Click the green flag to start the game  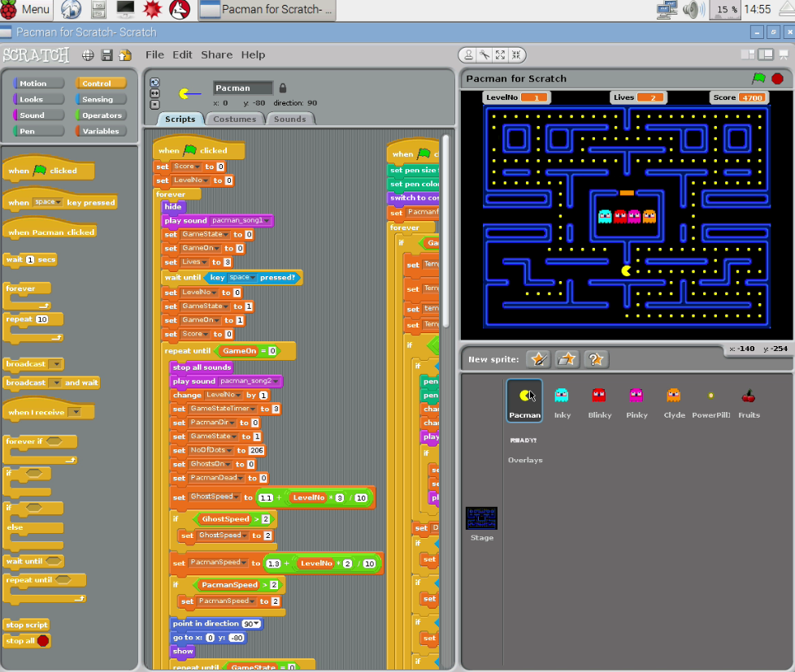(759, 79)
